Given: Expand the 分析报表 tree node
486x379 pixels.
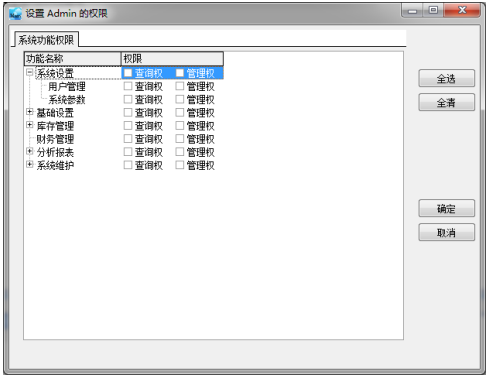Looking at the screenshot, I should point(30,151).
